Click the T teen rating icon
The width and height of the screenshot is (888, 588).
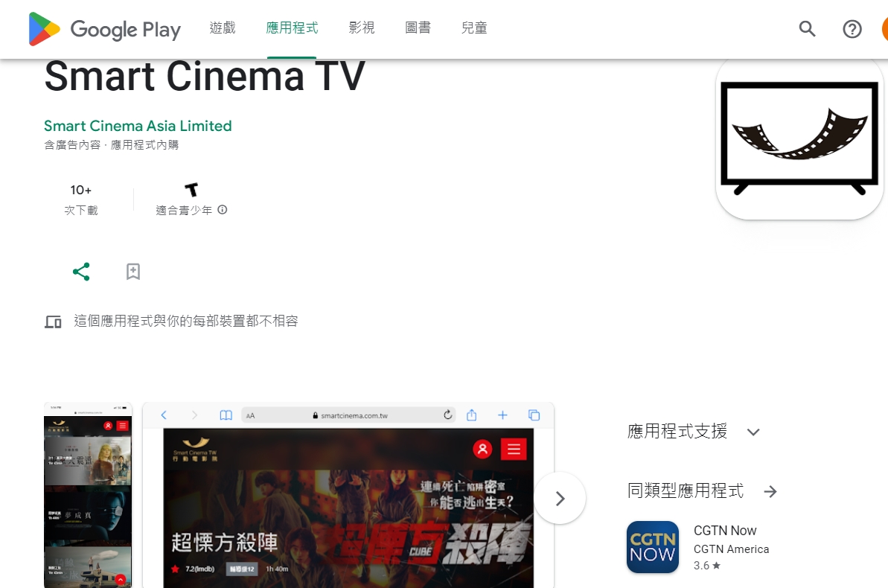coord(191,189)
